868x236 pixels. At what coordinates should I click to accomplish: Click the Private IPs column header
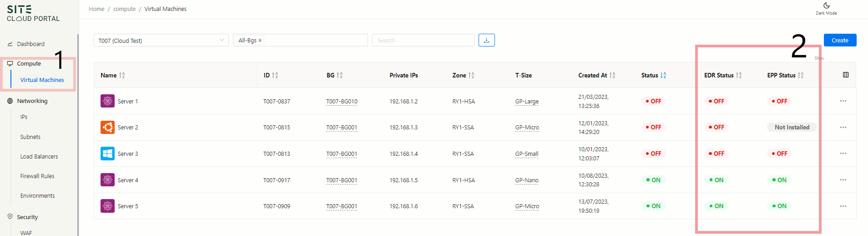404,75
